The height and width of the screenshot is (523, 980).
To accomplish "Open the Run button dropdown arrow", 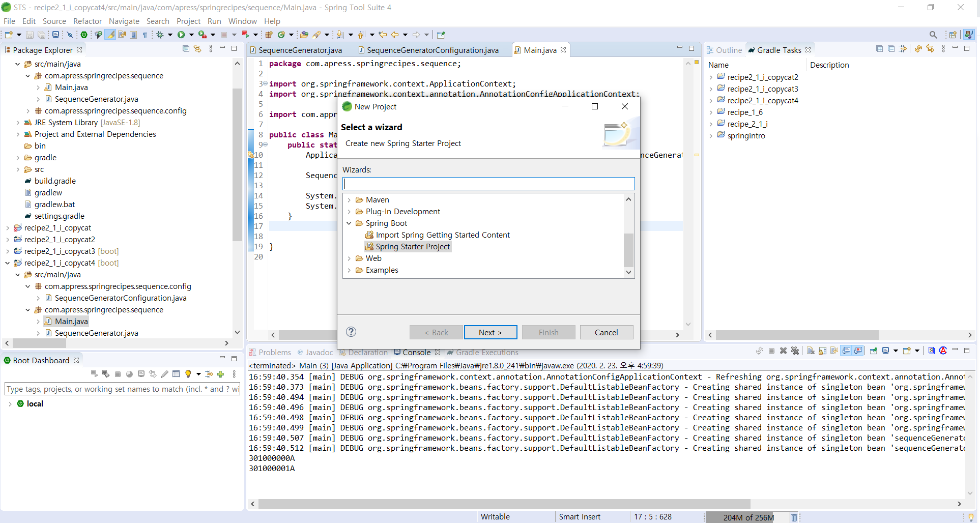I will (191, 35).
